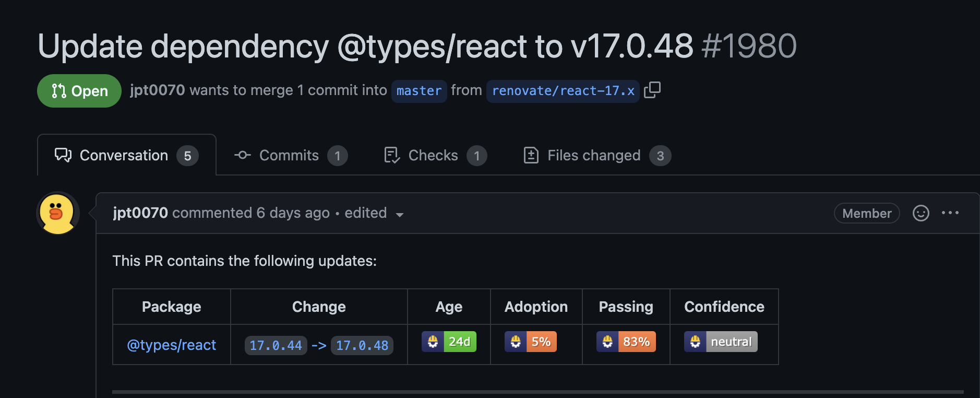This screenshot has height=398, width=980.
Task: Click jpt0070 username in comment header
Action: tap(140, 213)
